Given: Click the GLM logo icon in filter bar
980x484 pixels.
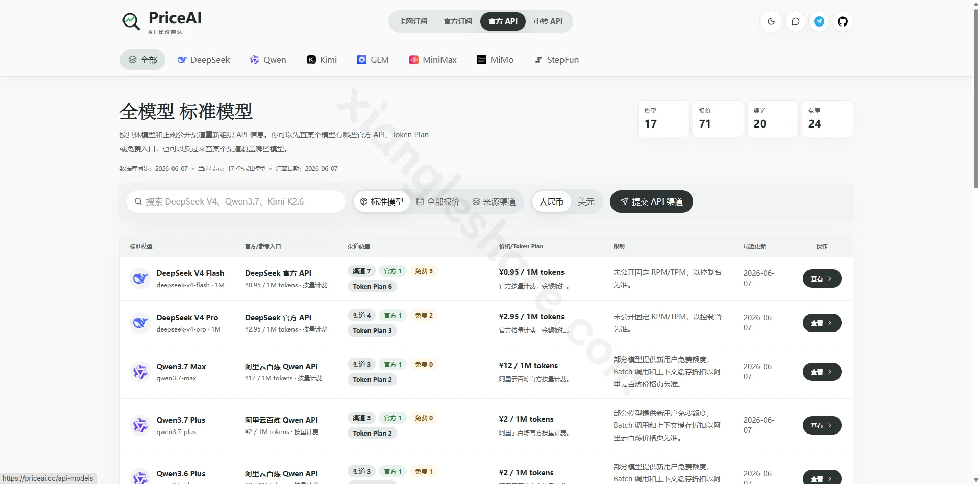Looking at the screenshot, I should 362,60.
